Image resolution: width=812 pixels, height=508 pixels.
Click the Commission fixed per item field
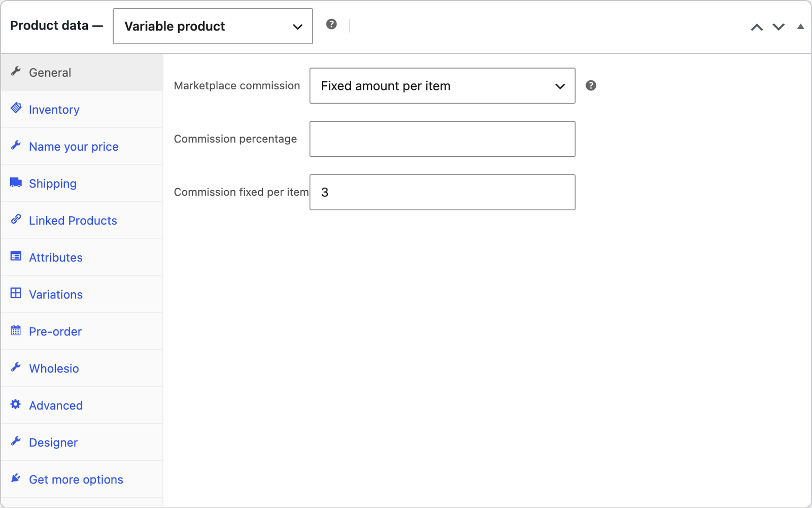click(x=443, y=192)
